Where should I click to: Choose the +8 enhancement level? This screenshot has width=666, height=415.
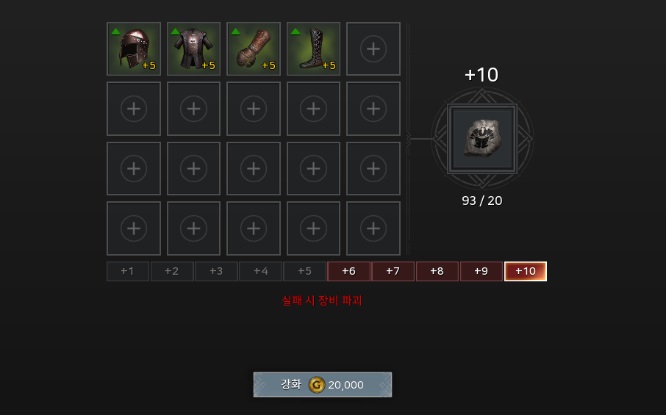coord(437,271)
